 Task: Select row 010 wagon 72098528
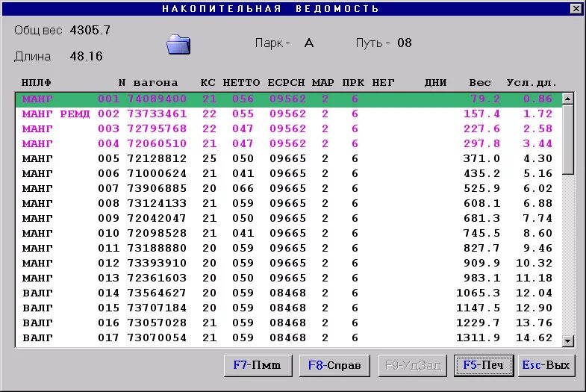point(288,234)
